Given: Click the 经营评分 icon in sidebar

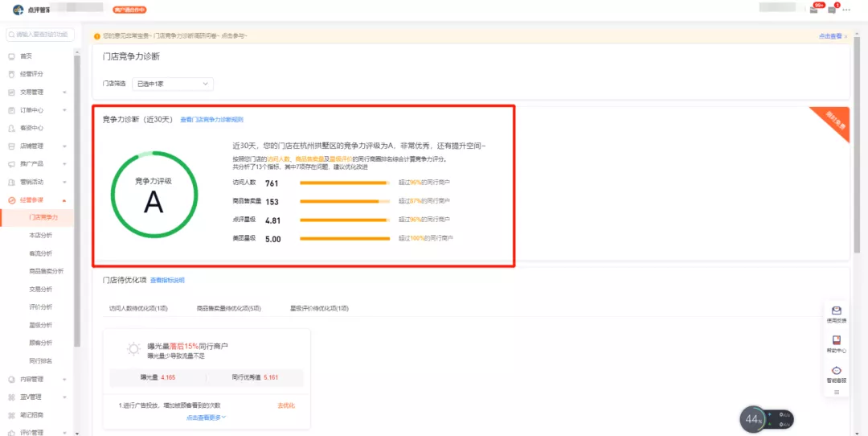Looking at the screenshot, I should pyautogui.click(x=11, y=74).
